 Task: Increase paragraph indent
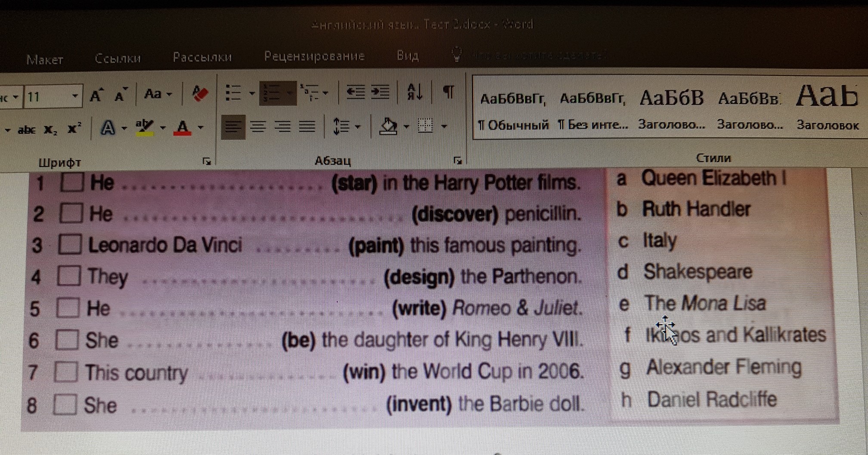(x=381, y=92)
